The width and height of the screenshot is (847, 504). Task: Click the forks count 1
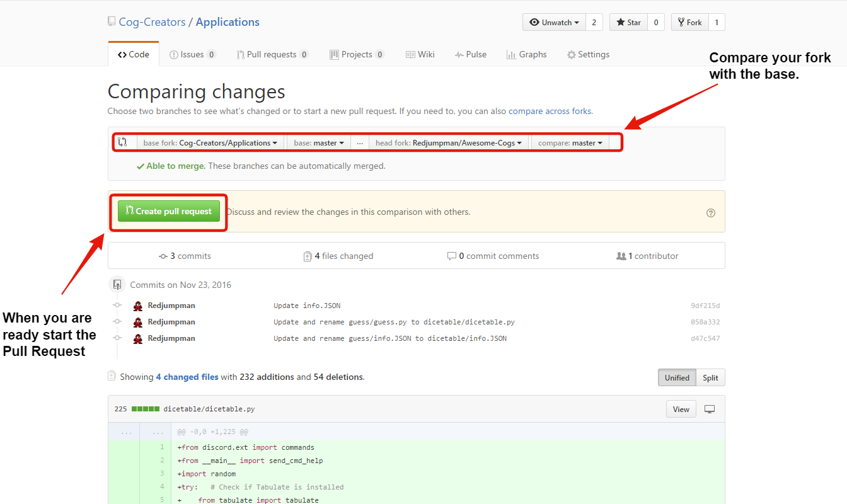(x=717, y=22)
